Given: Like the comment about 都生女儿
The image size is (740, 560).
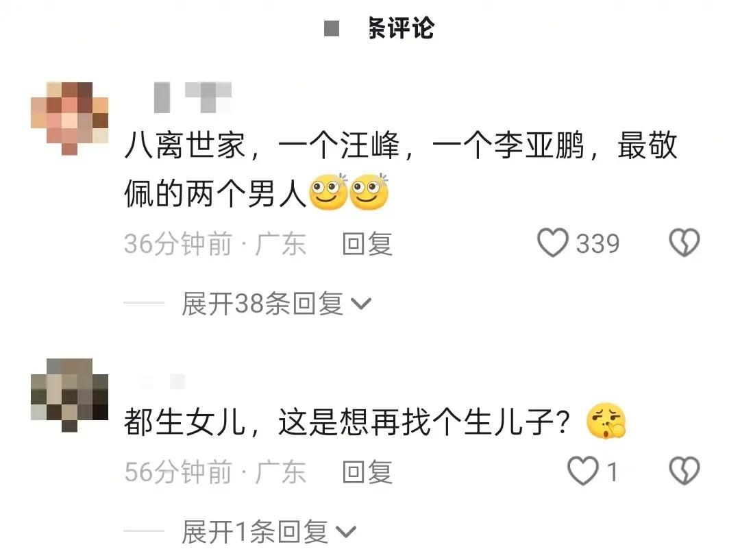Looking at the screenshot, I should [582, 471].
